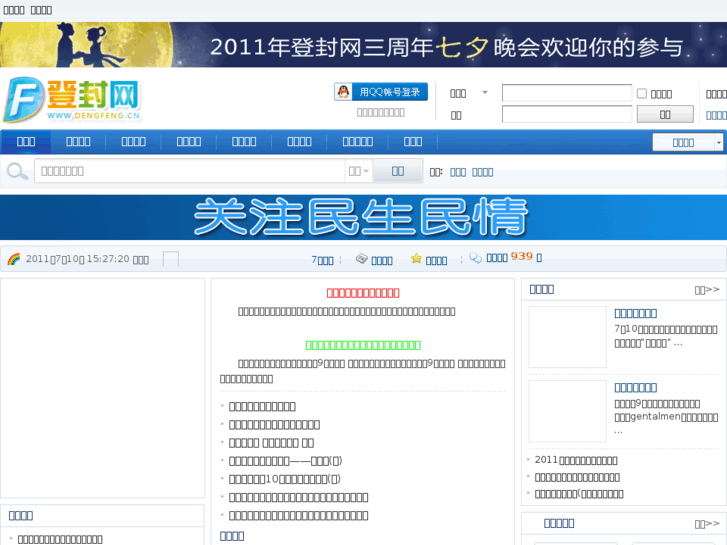The height and width of the screenshot is (545, 727).
Task: Open the green headline link in the center column
Action: [x=363, y=345]
